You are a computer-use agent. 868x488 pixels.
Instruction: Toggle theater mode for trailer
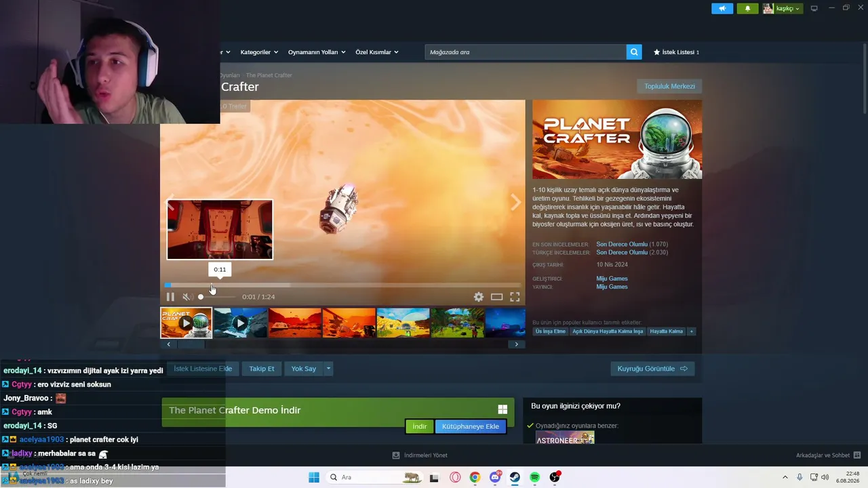[x=497, y=297]
